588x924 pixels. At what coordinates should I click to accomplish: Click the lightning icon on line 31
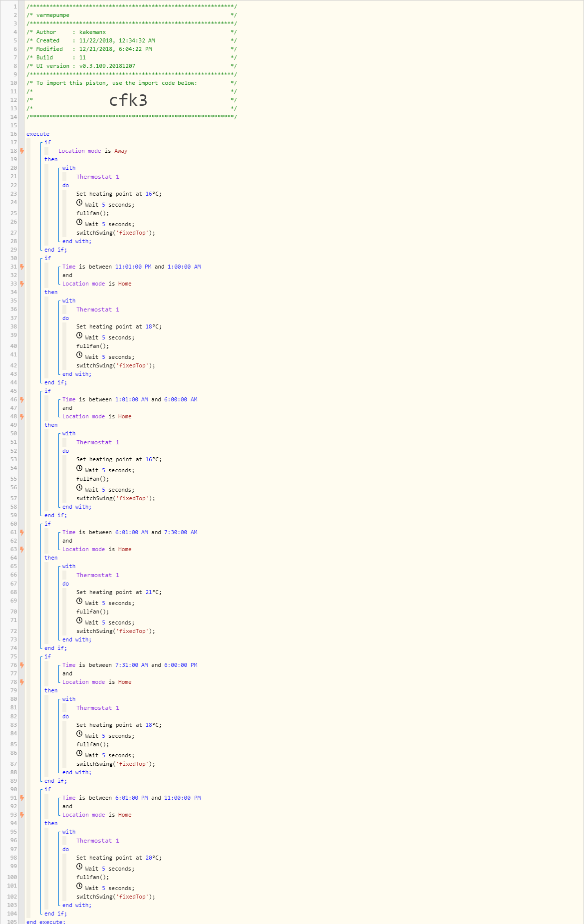coord(22,267)
